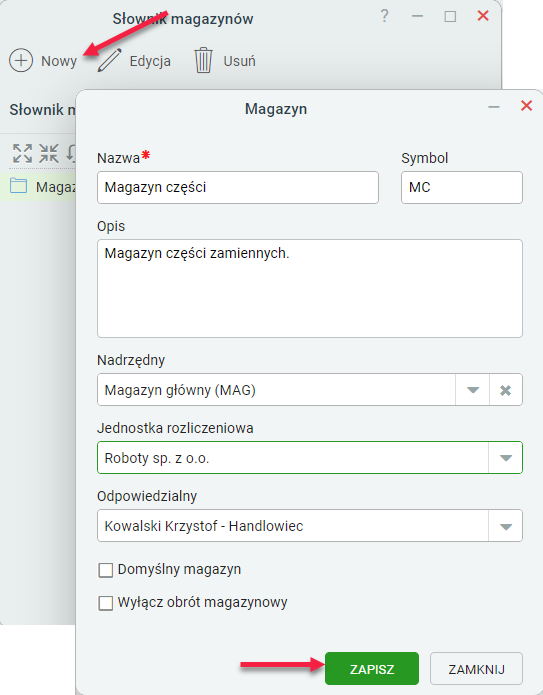Click the Edycja pencil icon
This screenshot has width=543, height=695.
109,60
